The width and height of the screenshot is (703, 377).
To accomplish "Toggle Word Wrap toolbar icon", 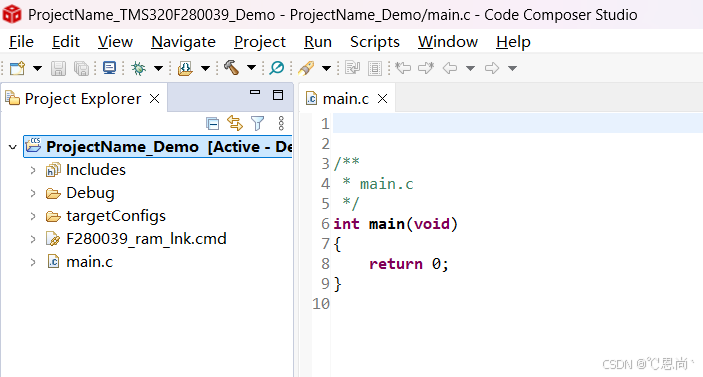I will (352, 68).
